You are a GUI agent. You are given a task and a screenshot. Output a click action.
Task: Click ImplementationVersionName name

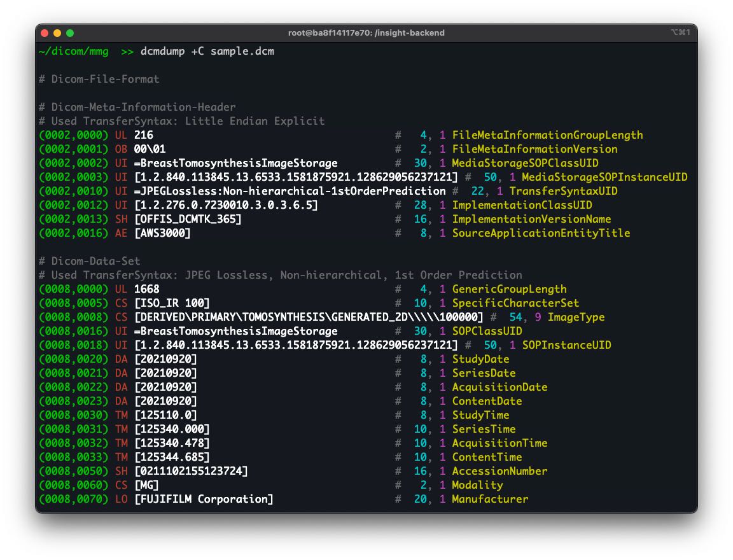(x=531, y=220)
